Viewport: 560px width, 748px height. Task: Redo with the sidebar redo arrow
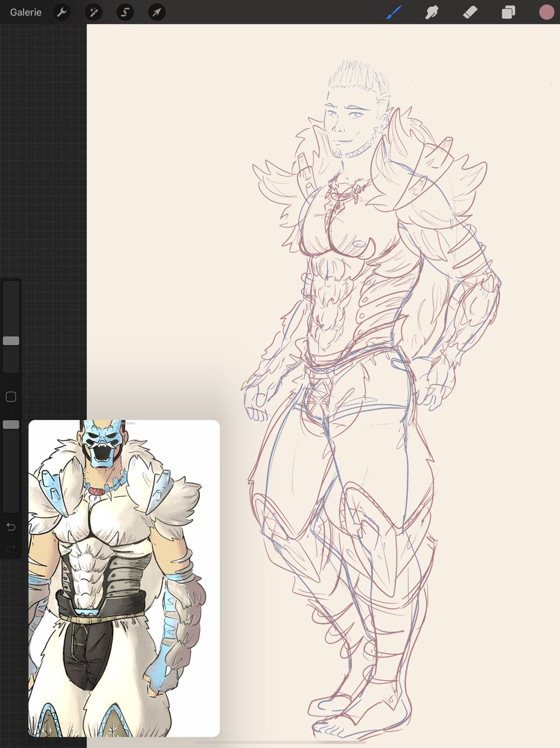click(11, 549)
